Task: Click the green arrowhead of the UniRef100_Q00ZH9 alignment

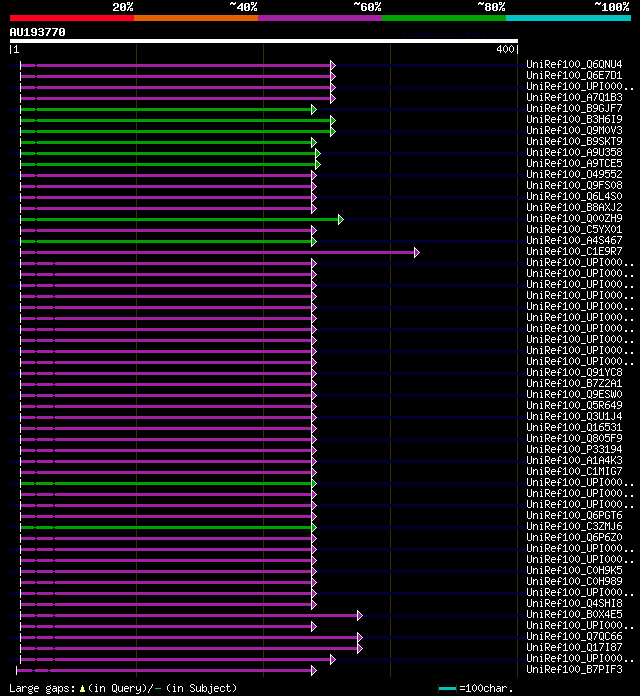Action: coord(340,220)
